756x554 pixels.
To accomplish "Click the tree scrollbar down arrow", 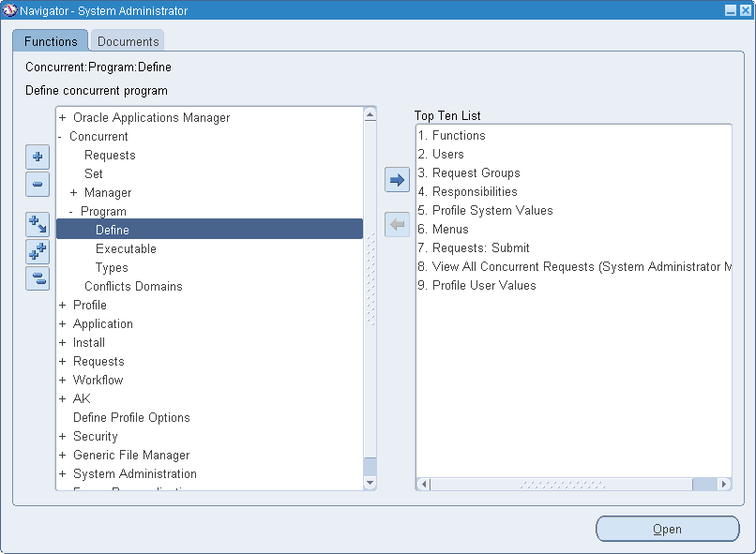I will point(370,483).
